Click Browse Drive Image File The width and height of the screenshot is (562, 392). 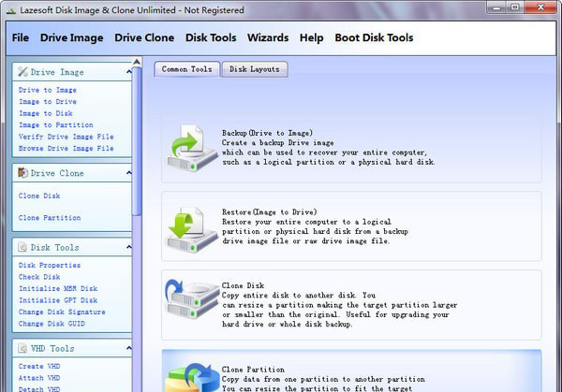click(x=67, y=148)
